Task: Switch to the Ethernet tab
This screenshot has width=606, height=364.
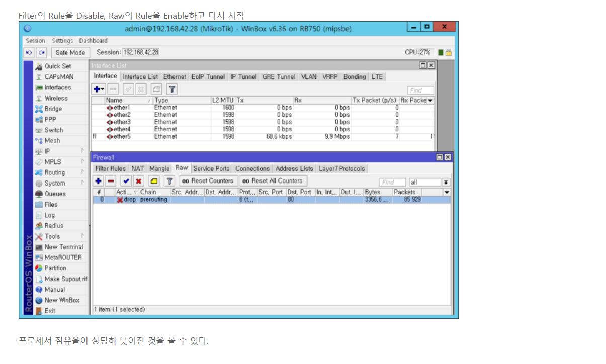Action: pos(175,77)
